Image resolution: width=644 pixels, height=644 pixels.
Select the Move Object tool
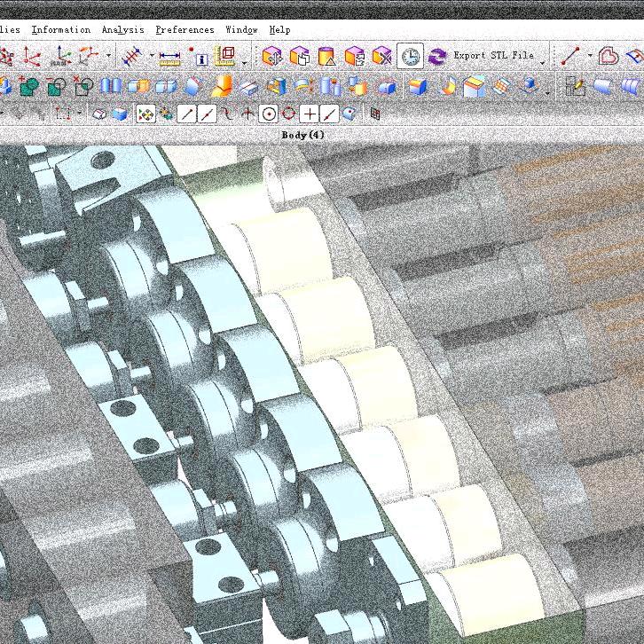272,57
